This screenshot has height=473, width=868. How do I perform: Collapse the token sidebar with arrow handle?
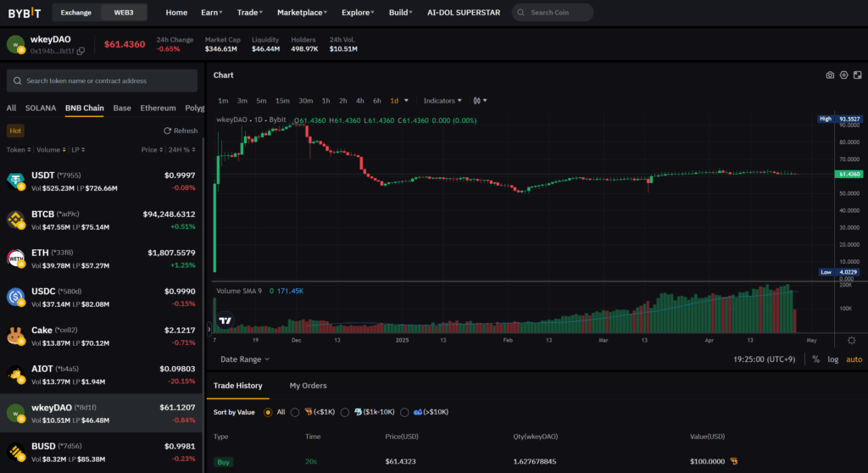point(209,330)
